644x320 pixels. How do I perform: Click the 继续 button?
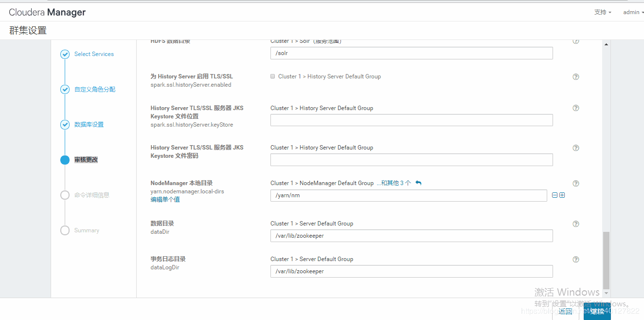(597, 311)
